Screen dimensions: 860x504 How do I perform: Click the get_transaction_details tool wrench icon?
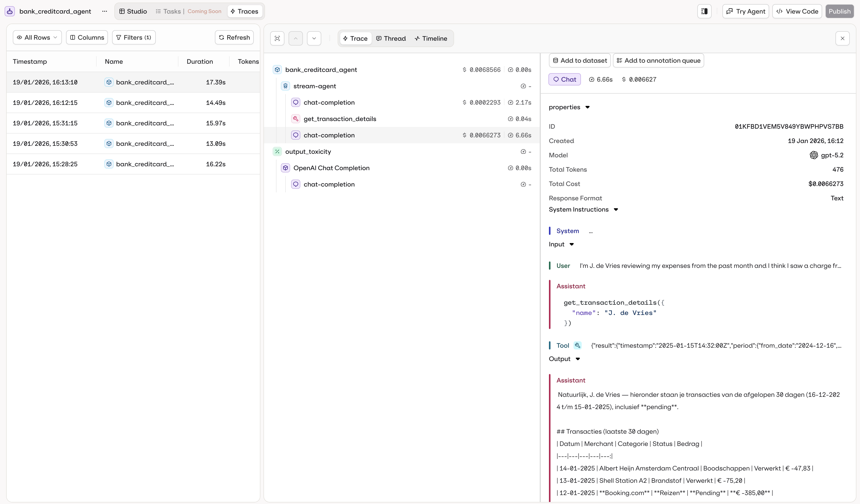click(x=295, y=119)
